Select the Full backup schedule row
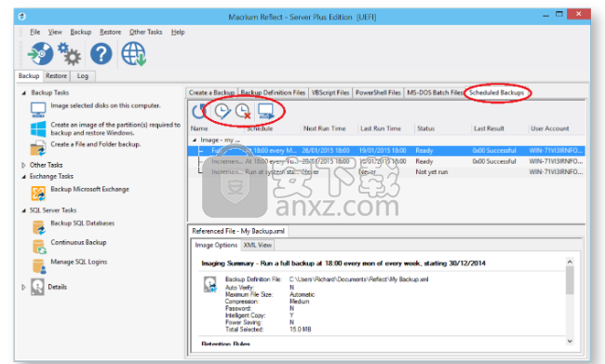The image size is (605, 364). 386,151
